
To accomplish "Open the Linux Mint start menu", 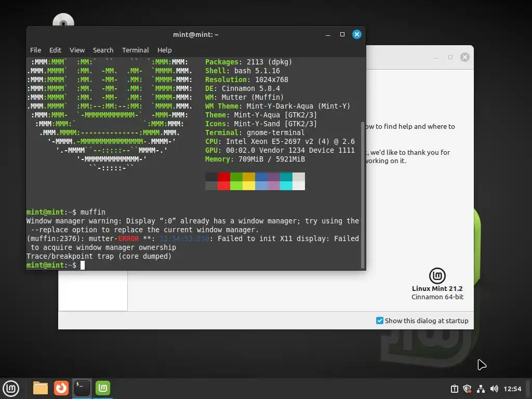I will (11, 388).
